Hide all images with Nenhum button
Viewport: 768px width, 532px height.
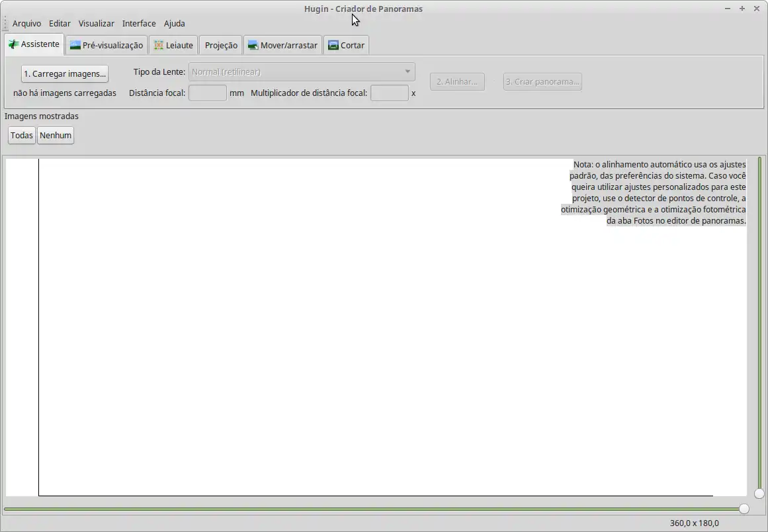56,135
